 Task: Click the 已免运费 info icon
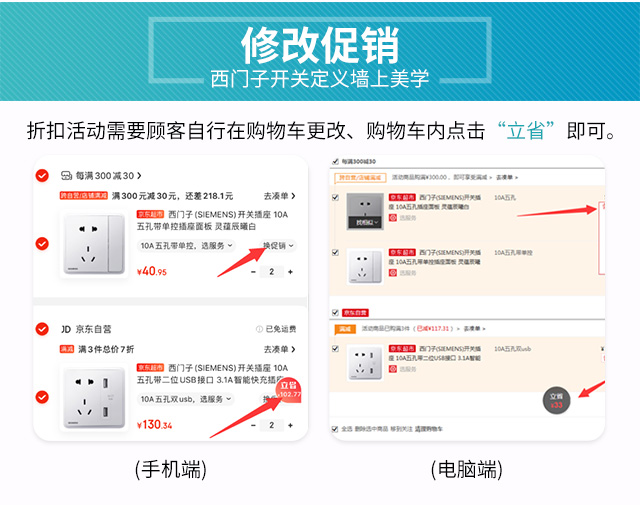coord(259,329)
